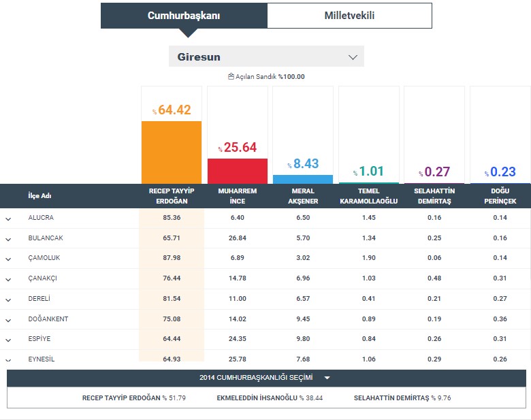Click the Selahattin Demirtaş column header

(x=434, y=196)
